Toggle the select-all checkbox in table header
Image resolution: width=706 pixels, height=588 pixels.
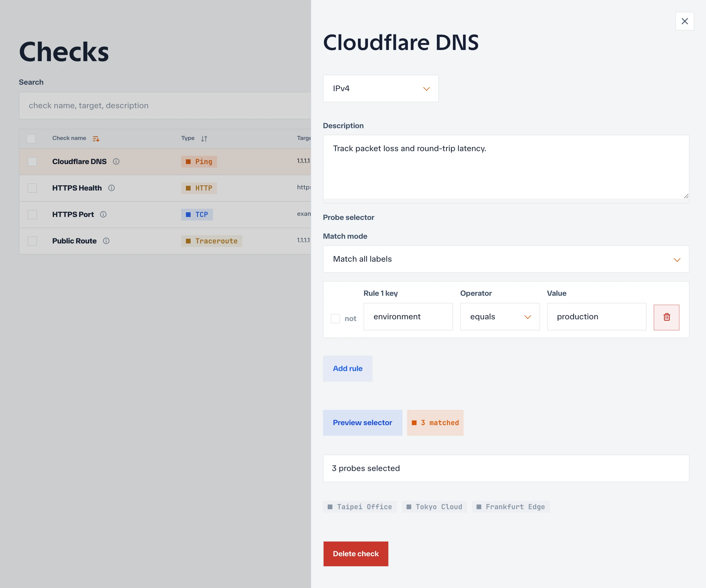[31, 139]
